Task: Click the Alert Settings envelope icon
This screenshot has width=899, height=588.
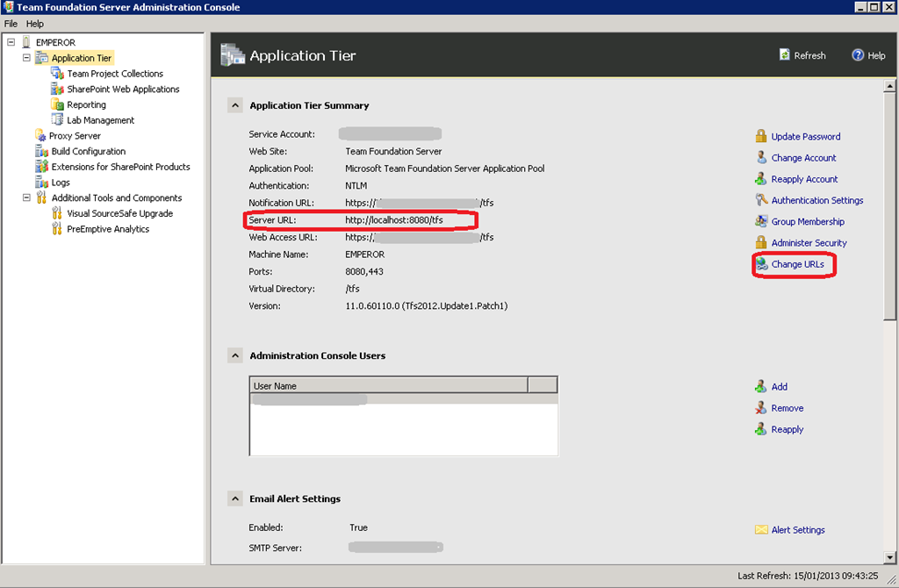Action: point(761,529)
